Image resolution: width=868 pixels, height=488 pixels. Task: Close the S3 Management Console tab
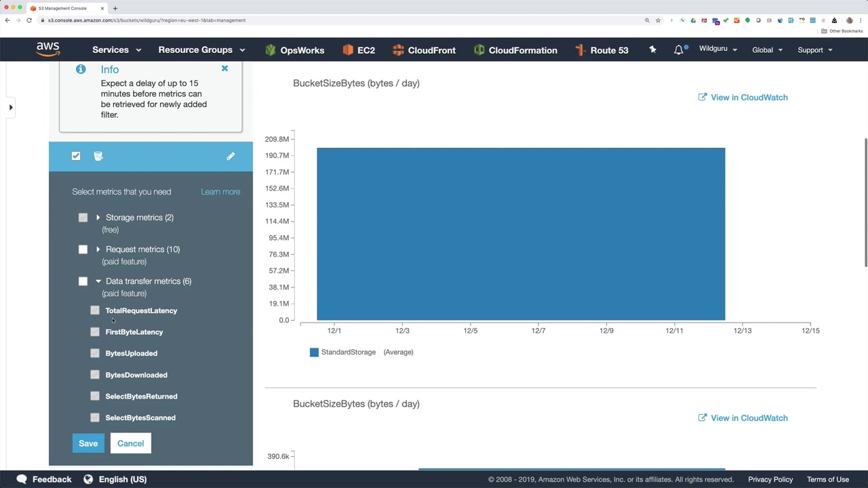[x=102, y=8]
